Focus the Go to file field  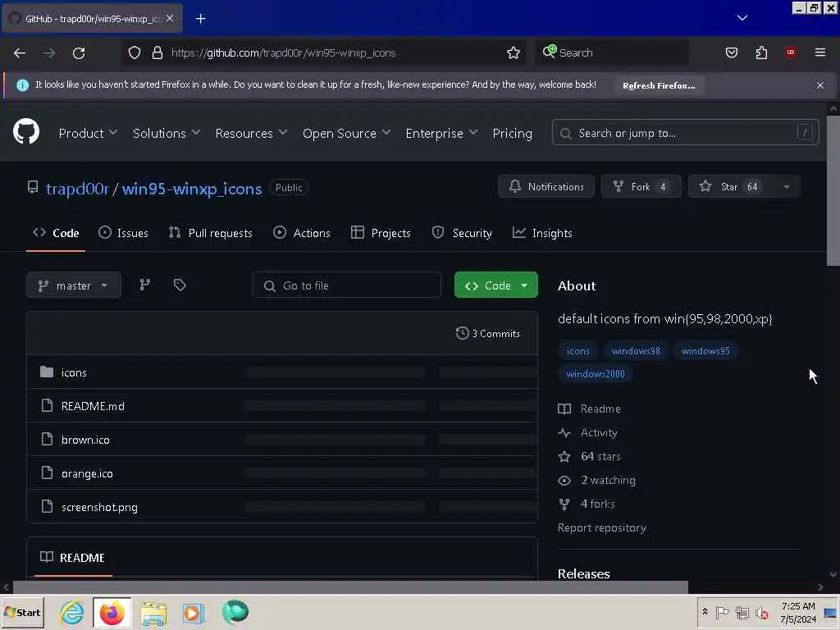coord(347,285)
